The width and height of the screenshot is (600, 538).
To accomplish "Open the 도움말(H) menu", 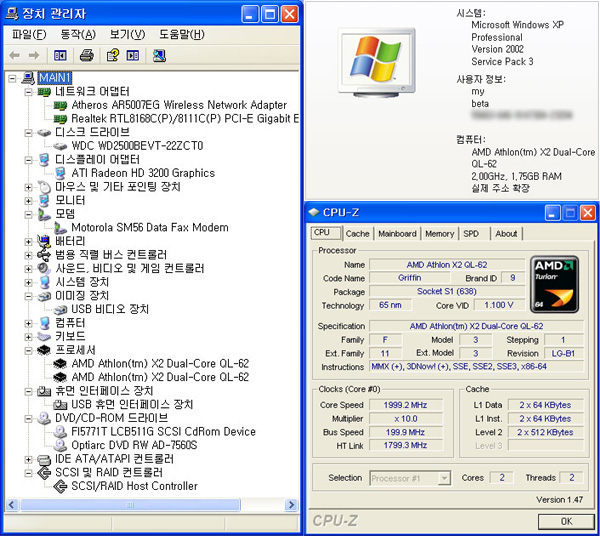I will pos(182,34).
